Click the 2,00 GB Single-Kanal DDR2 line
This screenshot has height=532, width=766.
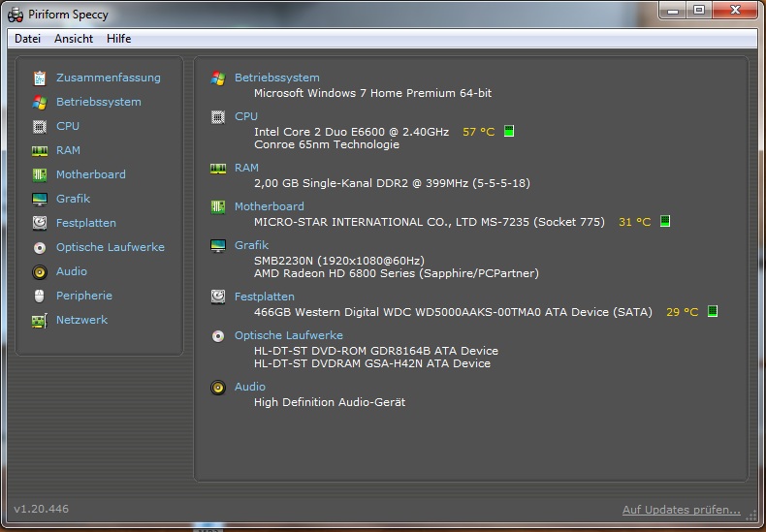click(x=392, y=183)
